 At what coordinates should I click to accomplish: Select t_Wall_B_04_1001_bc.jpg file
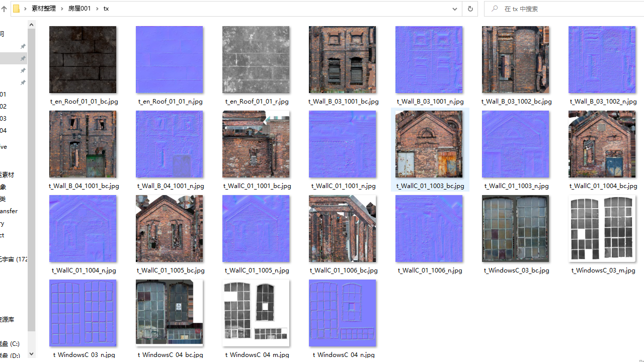(x=83, y=144)
